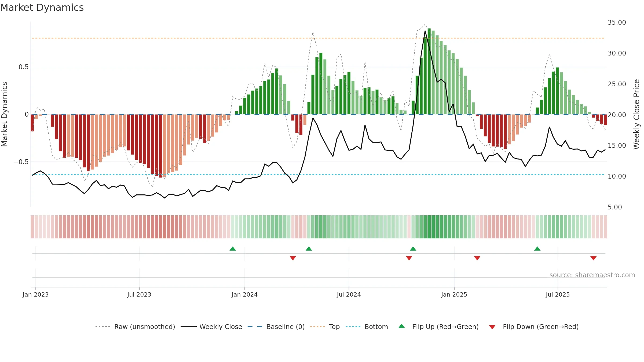Click the tallest green bar near the late-2024 peak
Image resolution: width=644 pixels, height=362 pixels.
(429, 71)
